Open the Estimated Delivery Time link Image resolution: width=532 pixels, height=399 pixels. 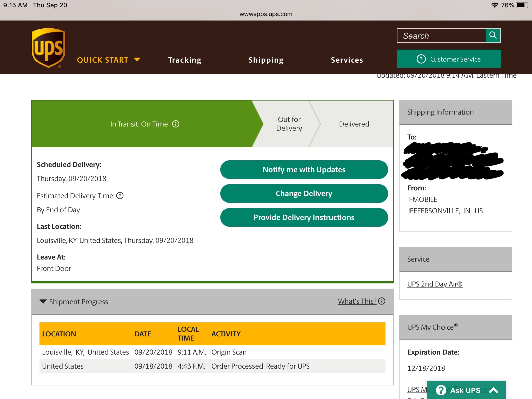point(76,196)
